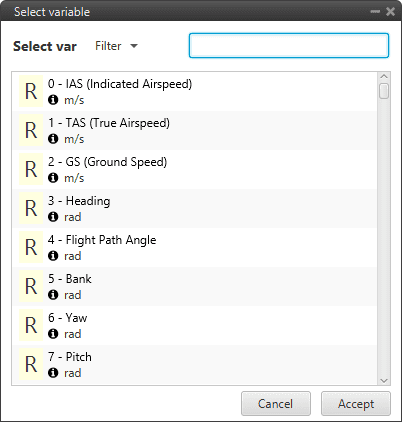
Task: Select 0 - IAS (Indicated Airspeed) entry
Action: click(195, 91)
